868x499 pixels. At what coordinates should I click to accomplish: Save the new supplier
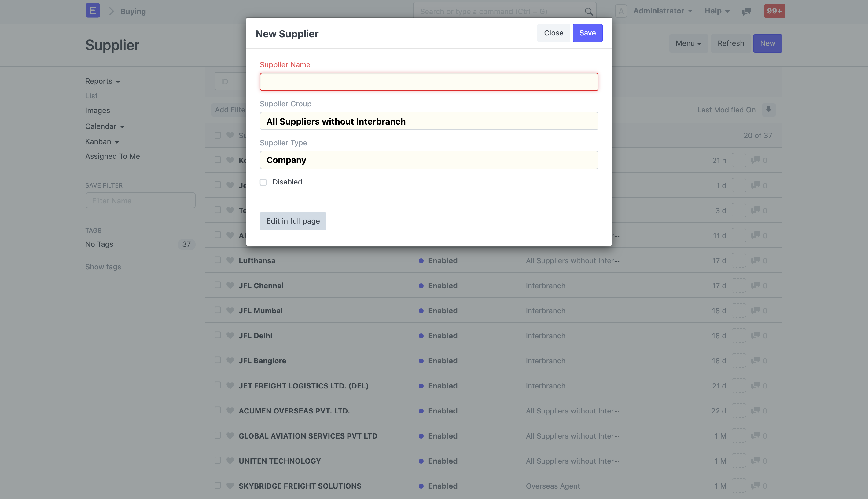click(x=587, y=33)
